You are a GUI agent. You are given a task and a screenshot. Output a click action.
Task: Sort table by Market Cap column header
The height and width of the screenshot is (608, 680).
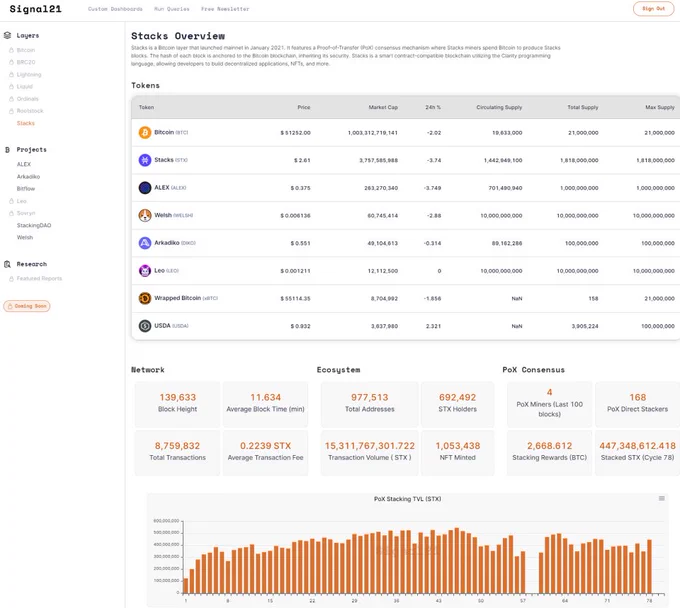383,107
